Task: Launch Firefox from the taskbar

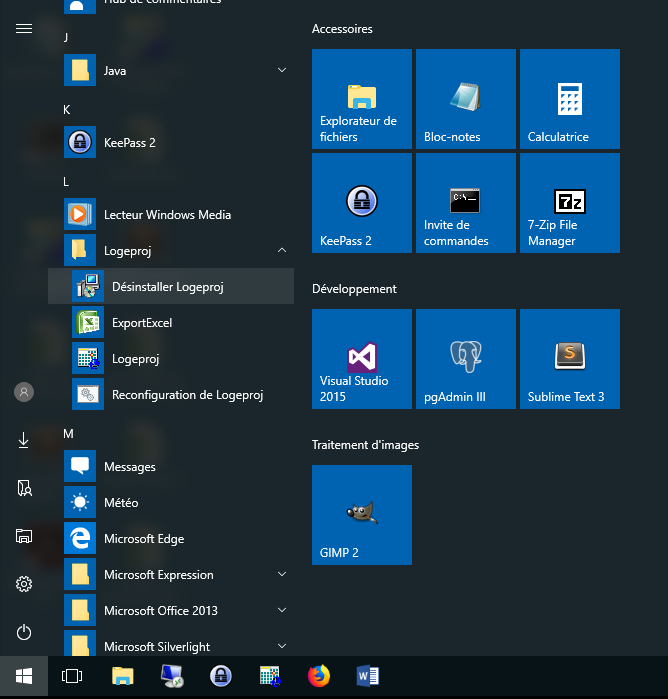Action: [319, 676]
